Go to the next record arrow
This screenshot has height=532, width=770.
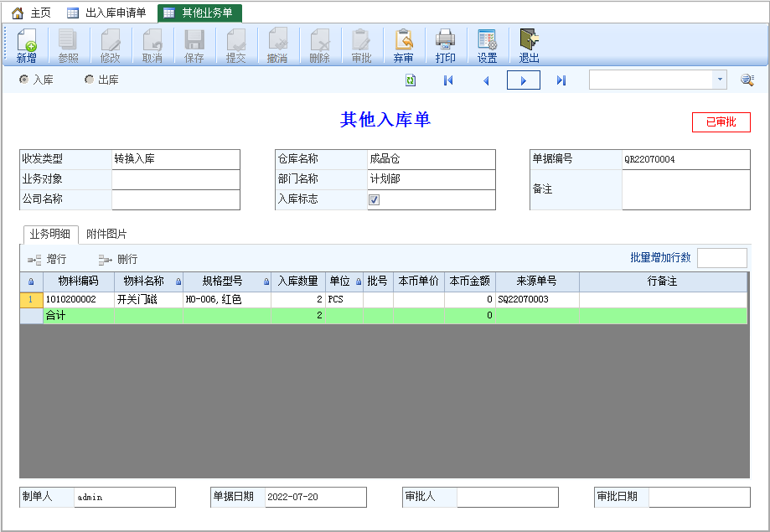(x=524, y=80)
